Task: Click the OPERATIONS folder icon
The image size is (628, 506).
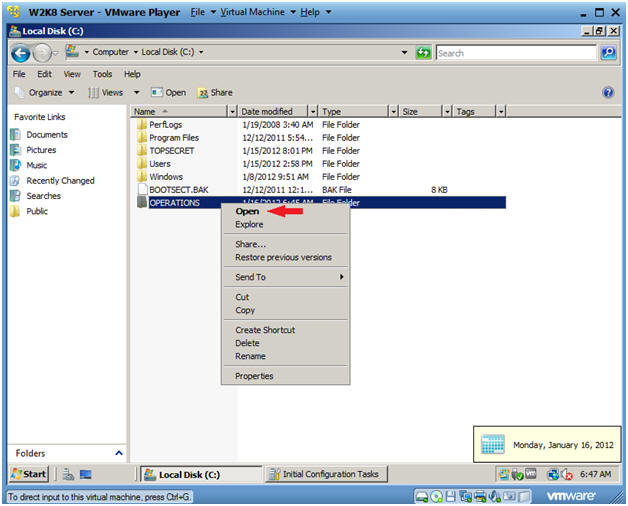Action: point(142,202)
